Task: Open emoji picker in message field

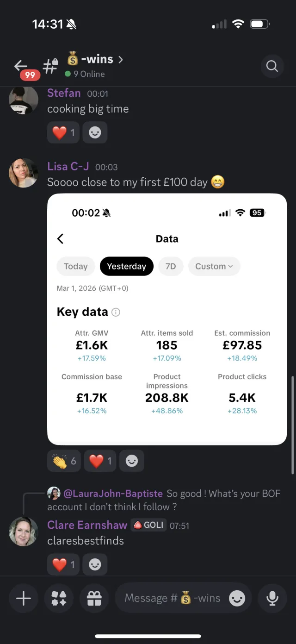Action: (x=237, y=598)
